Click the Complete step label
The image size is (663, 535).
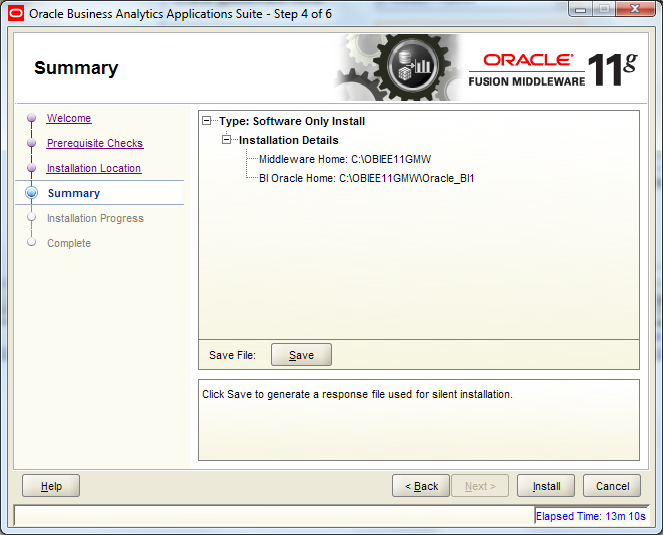pyautogui.click(x=69, y=243)
